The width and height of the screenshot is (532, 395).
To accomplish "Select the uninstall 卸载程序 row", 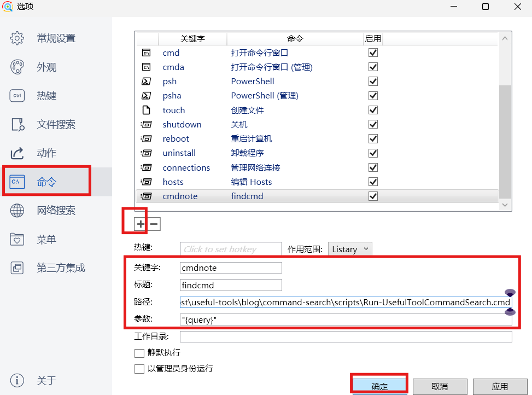I will pyautogui.click(x=317, y=153).
